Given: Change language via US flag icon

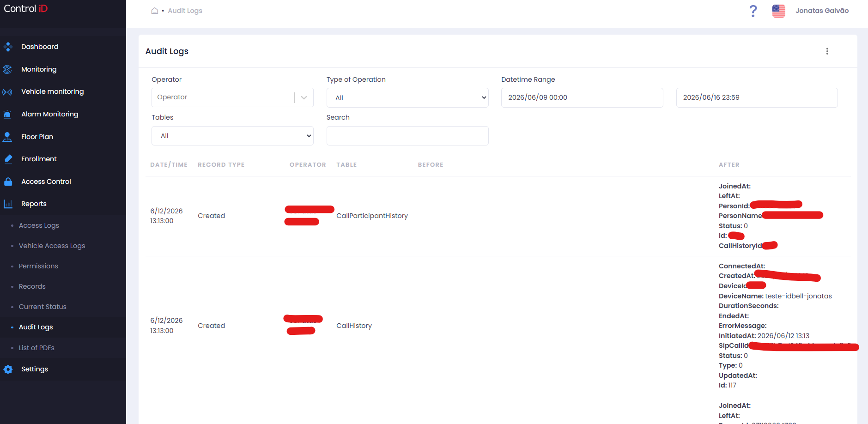Looking at the screenshot, I should pos(779,11).
